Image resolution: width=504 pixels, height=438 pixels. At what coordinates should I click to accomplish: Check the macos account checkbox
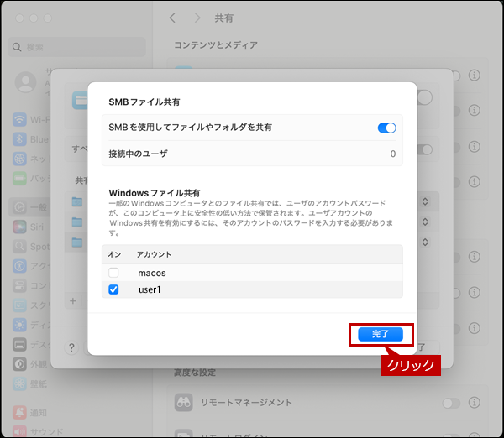point(113,273)
